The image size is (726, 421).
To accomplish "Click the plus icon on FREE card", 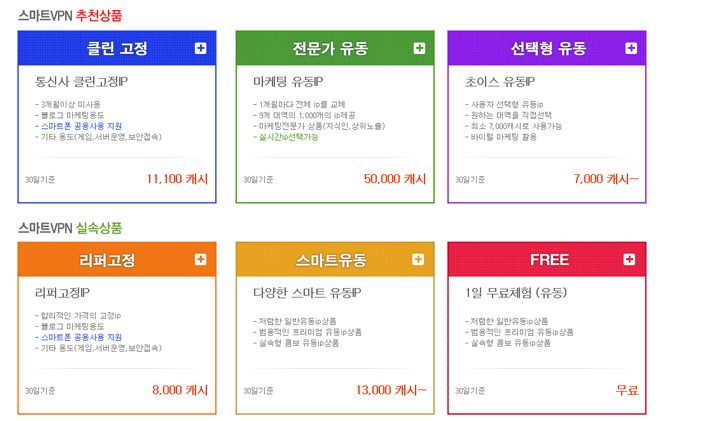I will (x=630, y=260).
